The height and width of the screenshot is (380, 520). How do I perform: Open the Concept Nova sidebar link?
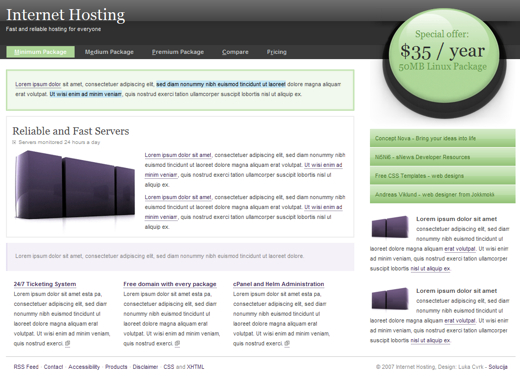coord(442,138)
